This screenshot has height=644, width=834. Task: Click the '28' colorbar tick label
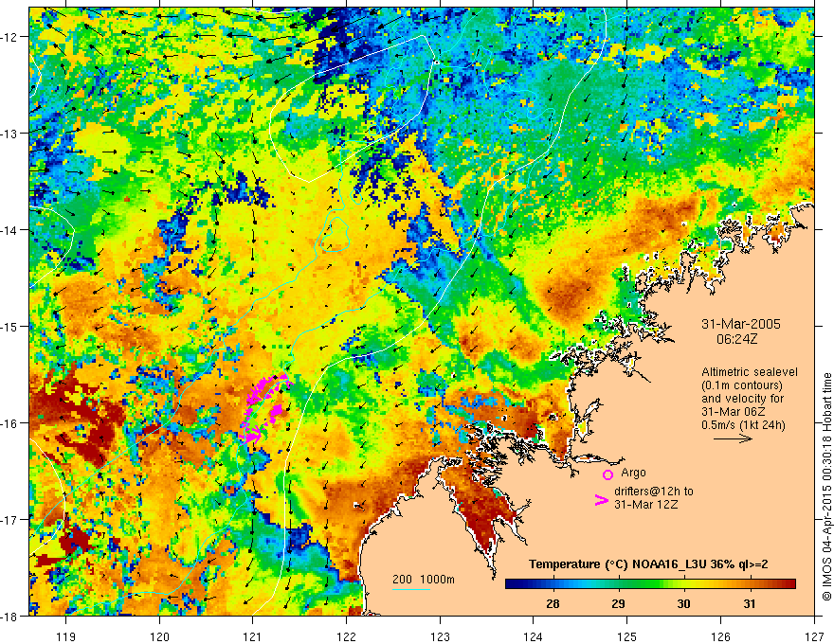(x=553, y=603)
